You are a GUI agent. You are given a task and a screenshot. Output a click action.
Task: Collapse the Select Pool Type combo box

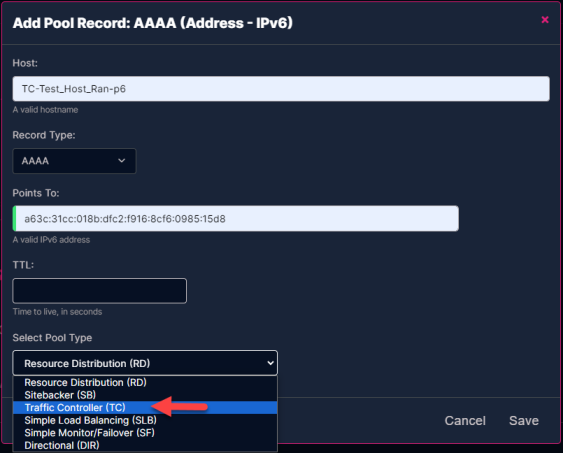[x=145, y=363]
